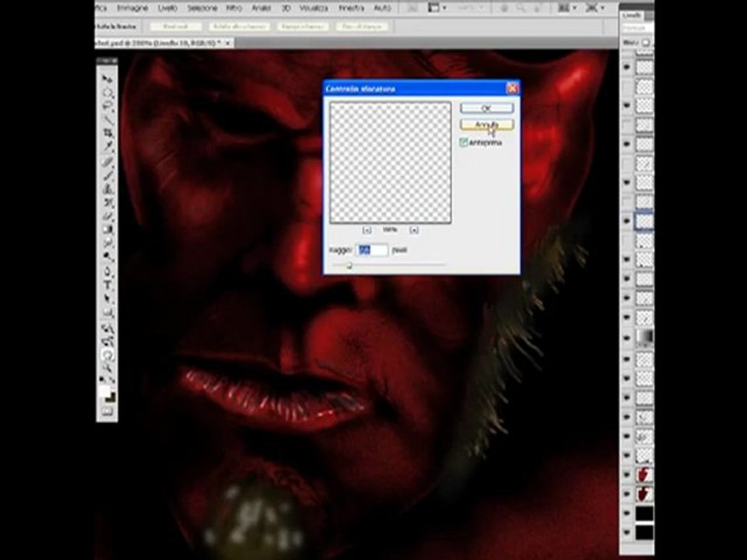Select the Shape tool
747x560 pixels.
tap(107, 313)
